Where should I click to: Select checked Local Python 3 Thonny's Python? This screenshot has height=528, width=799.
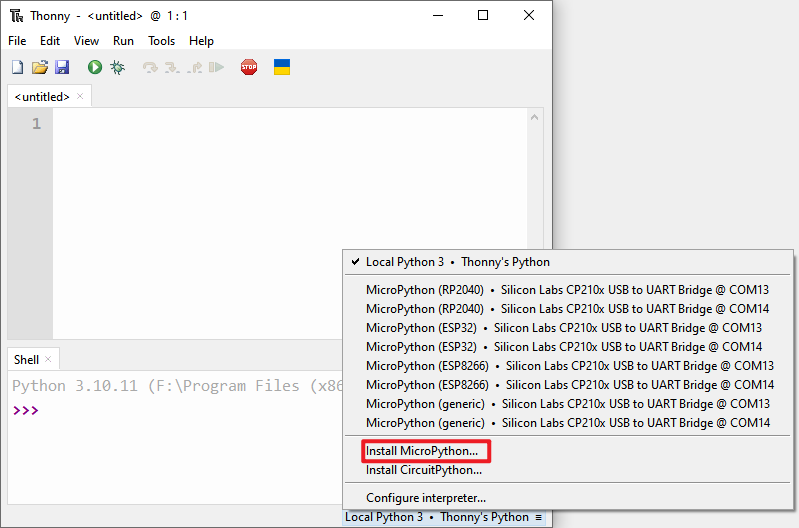point(568,262)
